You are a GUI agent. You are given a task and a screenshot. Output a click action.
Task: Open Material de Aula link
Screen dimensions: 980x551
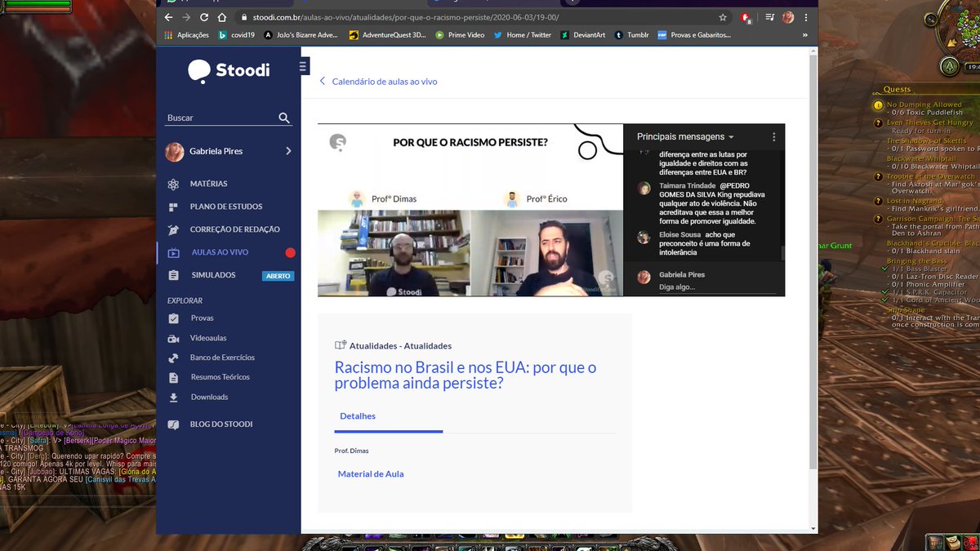tap(371, 474)
